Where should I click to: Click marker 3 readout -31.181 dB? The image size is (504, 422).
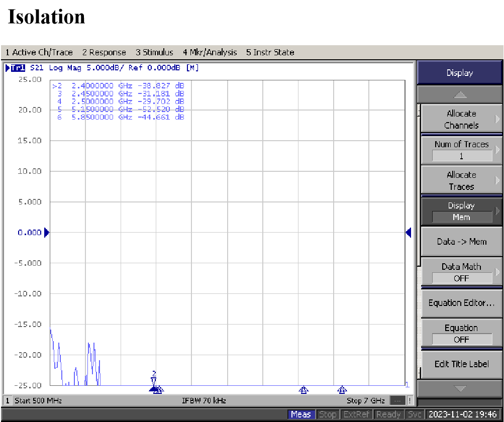click(x=161, y=94)
